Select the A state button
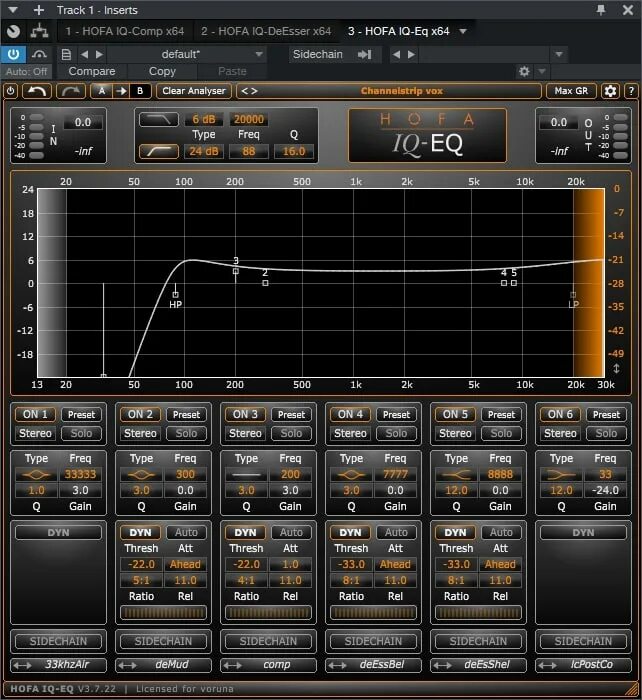Screen dimensions: 642x700 tap(102, 91)
